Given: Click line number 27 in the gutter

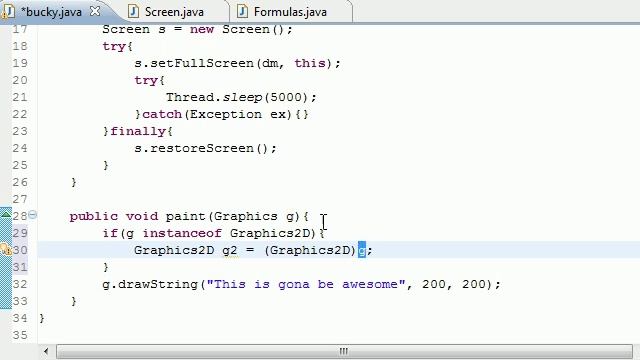Looking at the screenshot, I should [x=20, y=199].
